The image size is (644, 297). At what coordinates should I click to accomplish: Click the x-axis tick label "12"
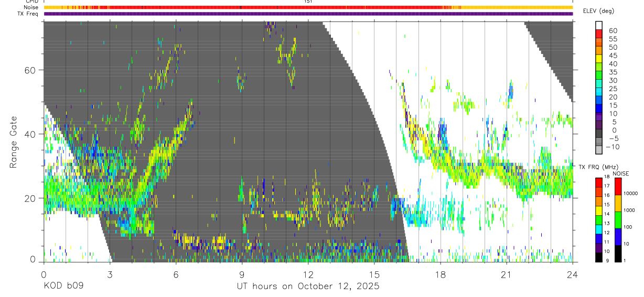click(308, 274)
